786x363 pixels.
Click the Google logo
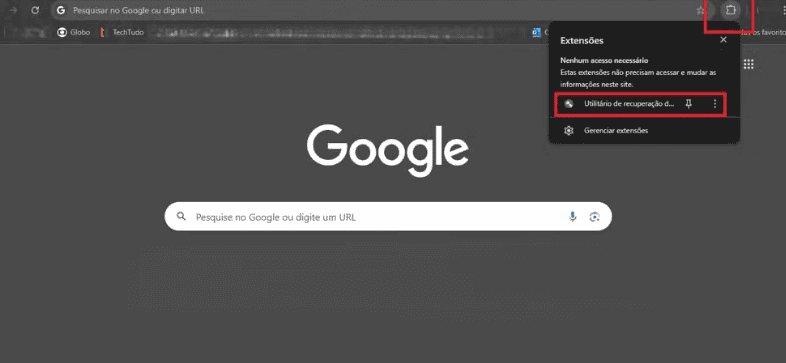click(388, 150)
